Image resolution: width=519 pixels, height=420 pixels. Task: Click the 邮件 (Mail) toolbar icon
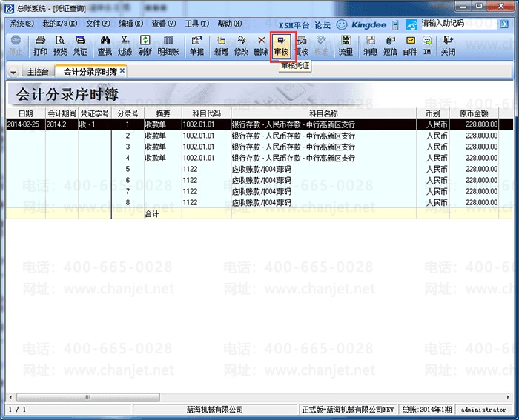(410, 45)
